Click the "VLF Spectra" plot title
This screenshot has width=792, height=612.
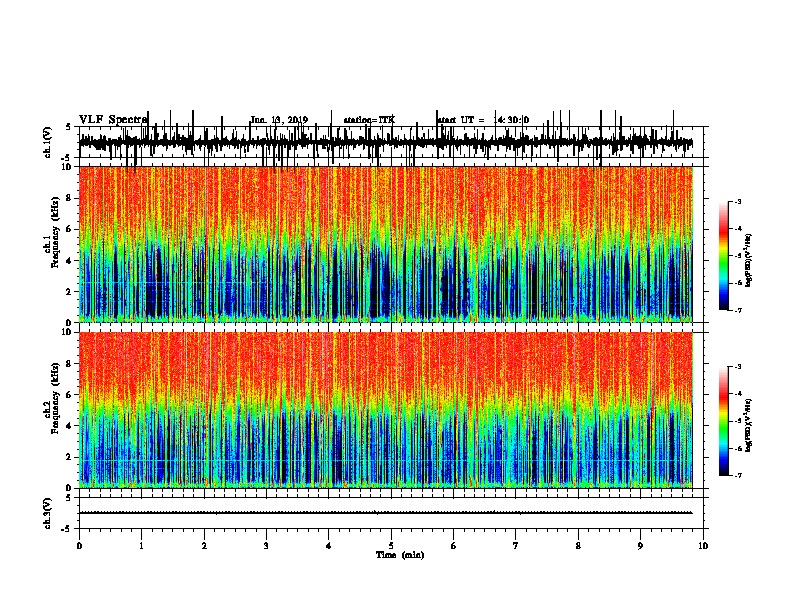click(x=113, y=120)
